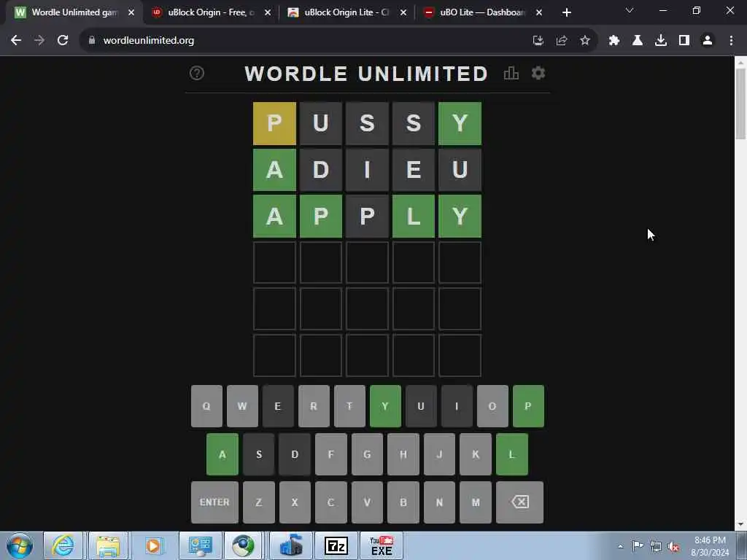
Task: Click the K key on Wordle keyboard
Action: click(476, 454)
